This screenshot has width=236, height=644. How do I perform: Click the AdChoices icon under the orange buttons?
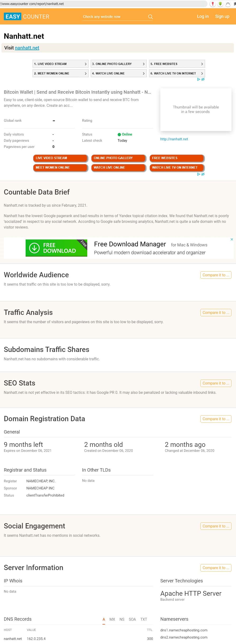pyautogui.click(x=201, y=174)
